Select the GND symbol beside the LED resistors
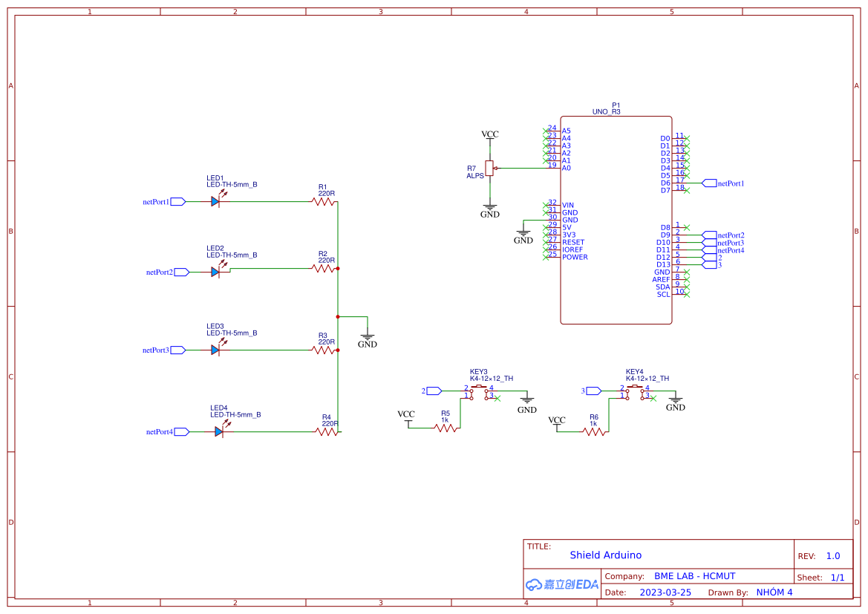868x614 pixels. tap(367, 336)
